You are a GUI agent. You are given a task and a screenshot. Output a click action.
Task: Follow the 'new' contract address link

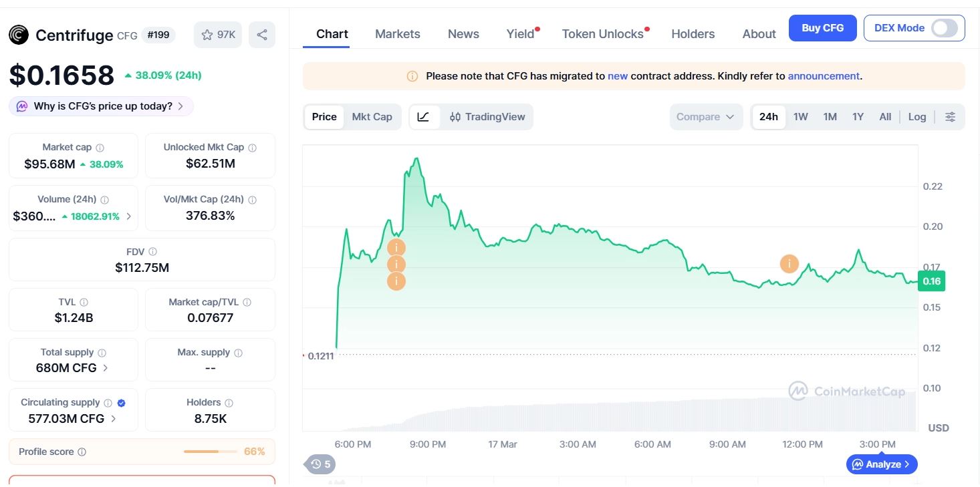click(x=618, y=76)
